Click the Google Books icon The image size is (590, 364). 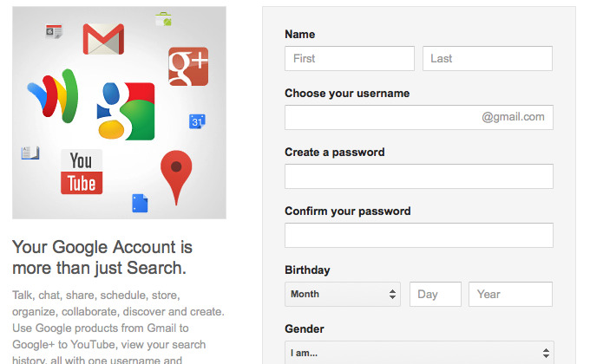(30, 153)
